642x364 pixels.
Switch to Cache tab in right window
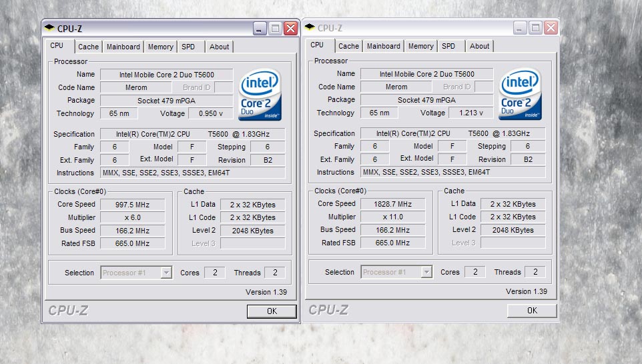(x=349, y=46)
